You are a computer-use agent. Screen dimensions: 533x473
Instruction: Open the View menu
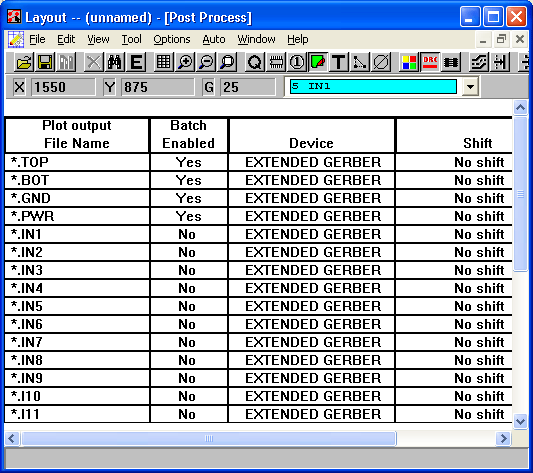[98, 39]
